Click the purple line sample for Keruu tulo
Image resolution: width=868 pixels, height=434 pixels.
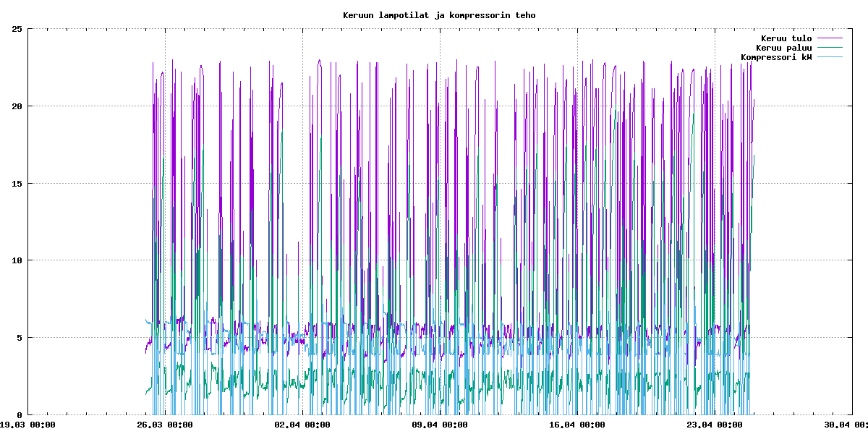830,38
